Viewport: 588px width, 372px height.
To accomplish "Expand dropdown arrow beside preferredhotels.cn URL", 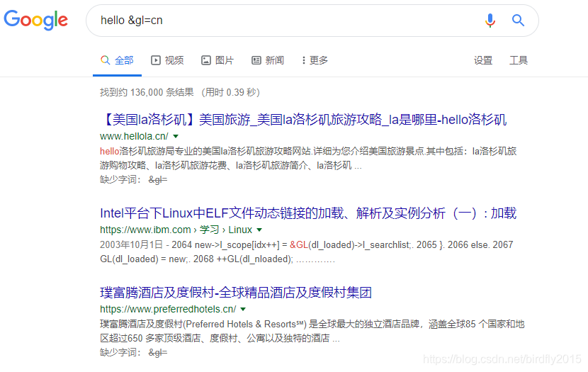I will point(243,310).
